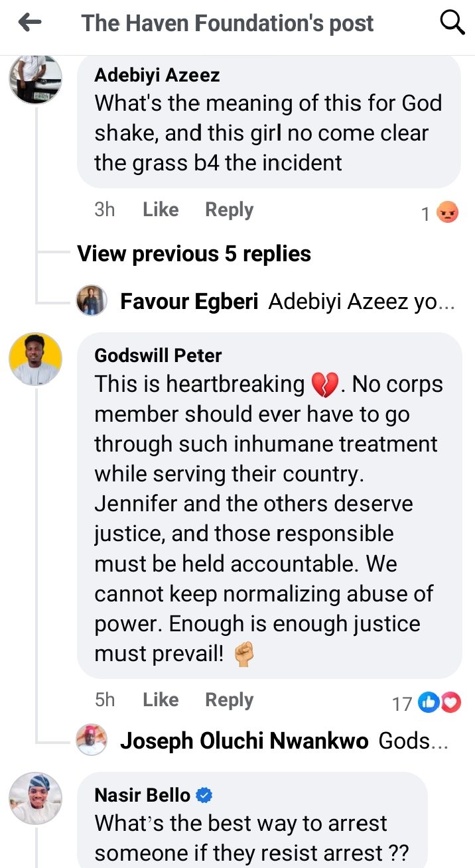The height and width of the screenshot is (868, 475).
Task: Open Nasir Bello's profile picture
Action: point(35,798)
